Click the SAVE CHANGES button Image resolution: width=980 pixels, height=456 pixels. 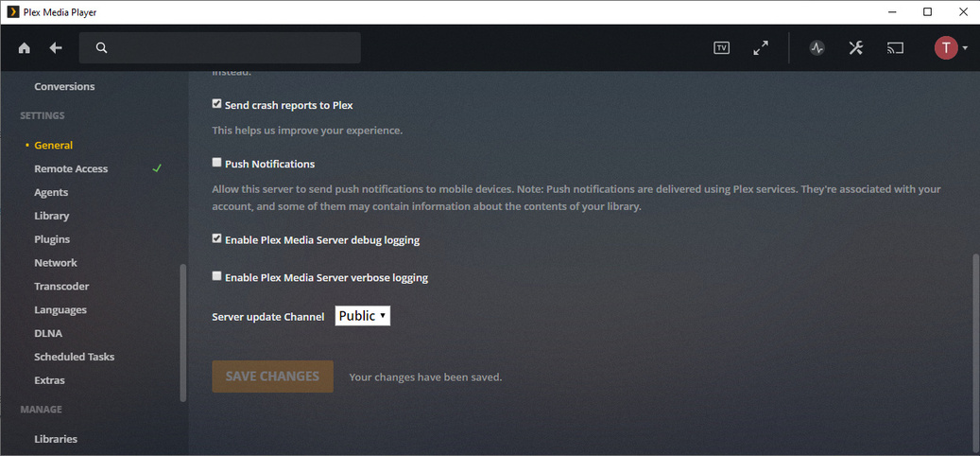click(272, 377)
